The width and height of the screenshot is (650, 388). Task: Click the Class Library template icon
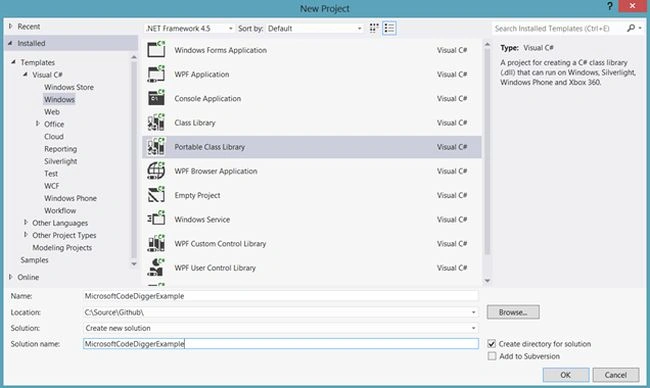click(156, 123)
